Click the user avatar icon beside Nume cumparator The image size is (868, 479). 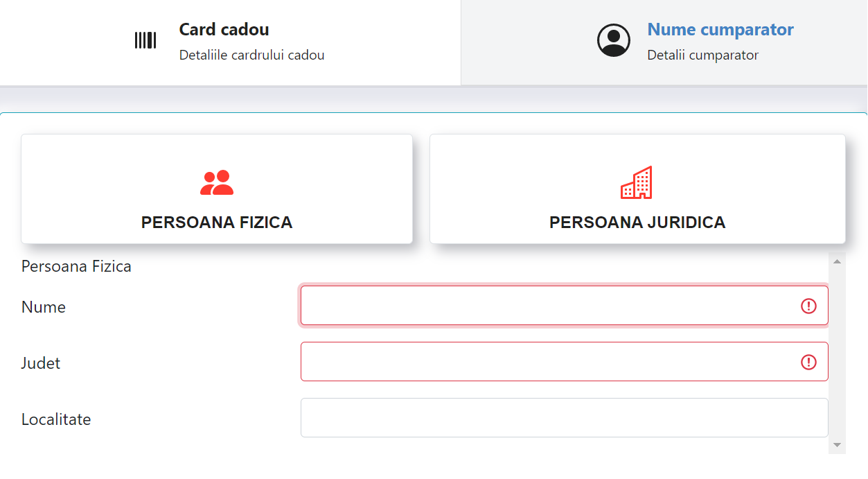614,40
